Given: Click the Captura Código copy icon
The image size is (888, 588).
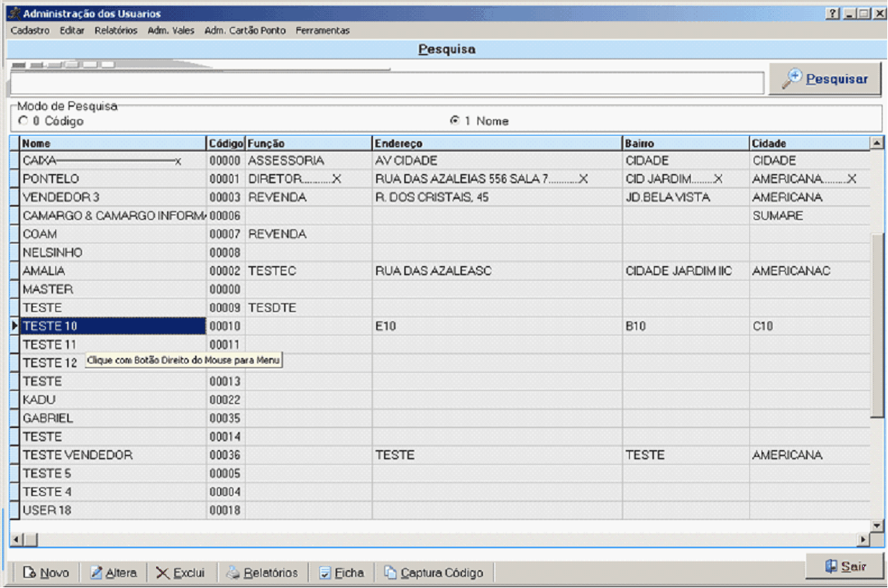Looking at the screenshot, I should (x=390, y=573).
